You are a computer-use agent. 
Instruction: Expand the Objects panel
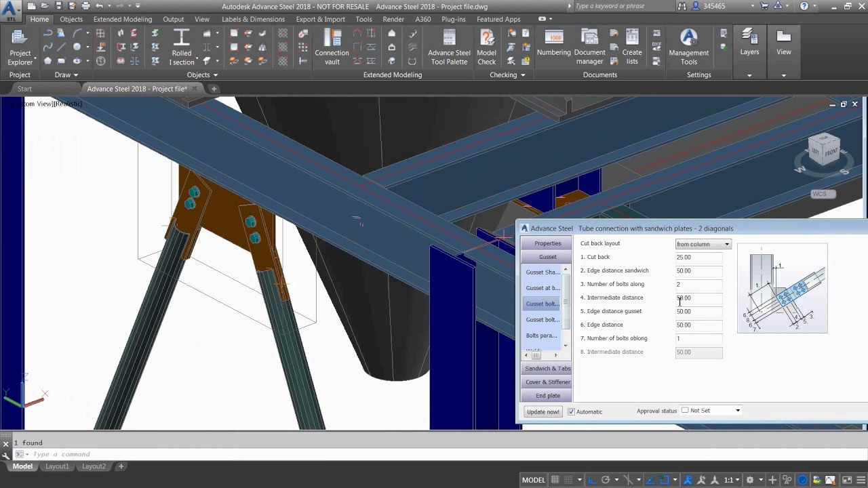coord(202,75)
